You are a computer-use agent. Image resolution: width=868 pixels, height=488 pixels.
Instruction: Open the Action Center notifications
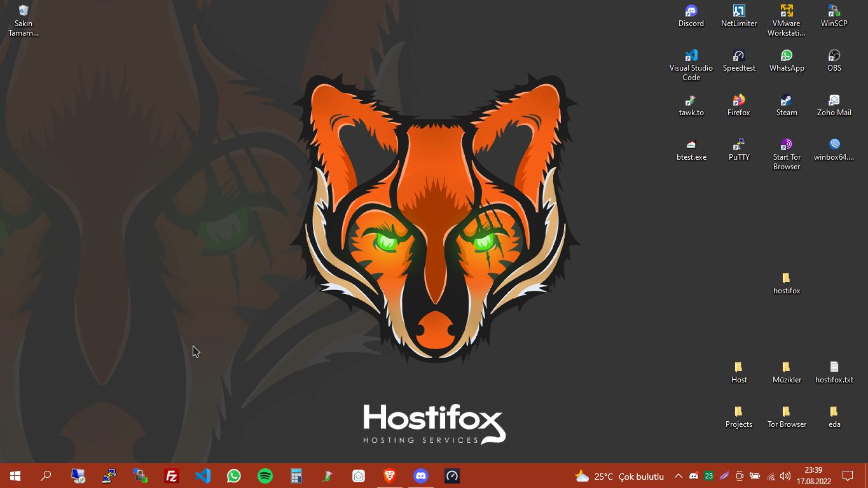click(x=848, y=476)
